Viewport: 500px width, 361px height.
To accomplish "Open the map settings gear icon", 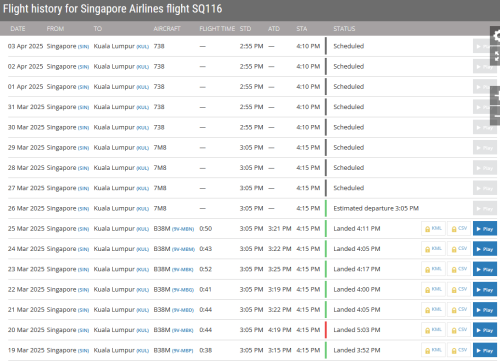I will tap(496, 35).
